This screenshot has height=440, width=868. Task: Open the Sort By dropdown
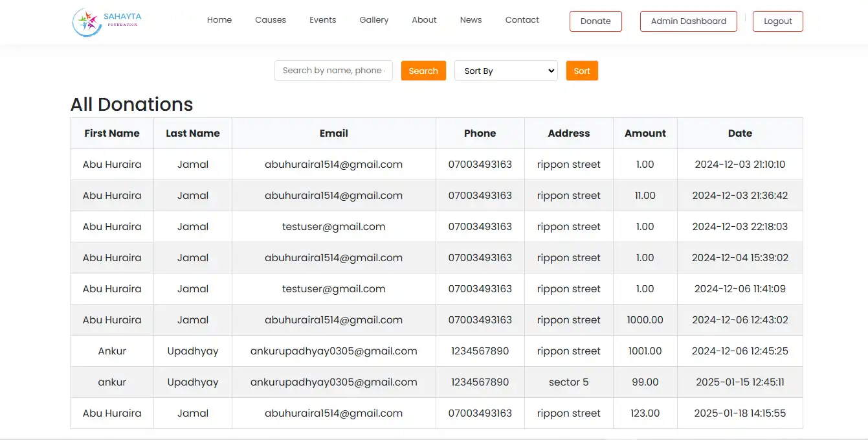(x=506, y=71)
